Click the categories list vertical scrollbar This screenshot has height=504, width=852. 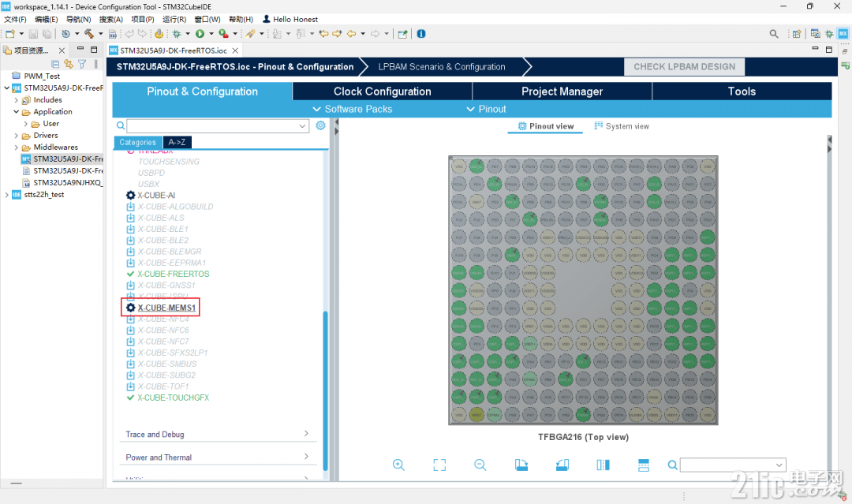click(326, 390)
